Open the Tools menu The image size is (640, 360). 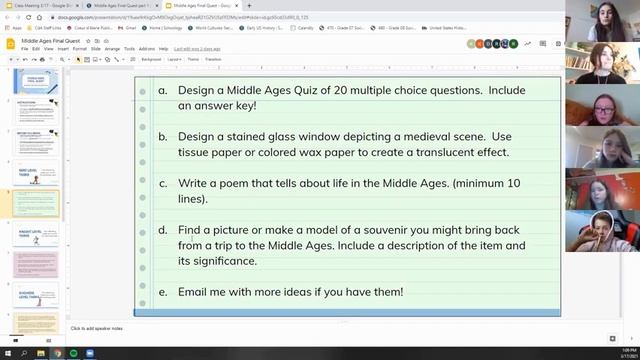(129, 49)
